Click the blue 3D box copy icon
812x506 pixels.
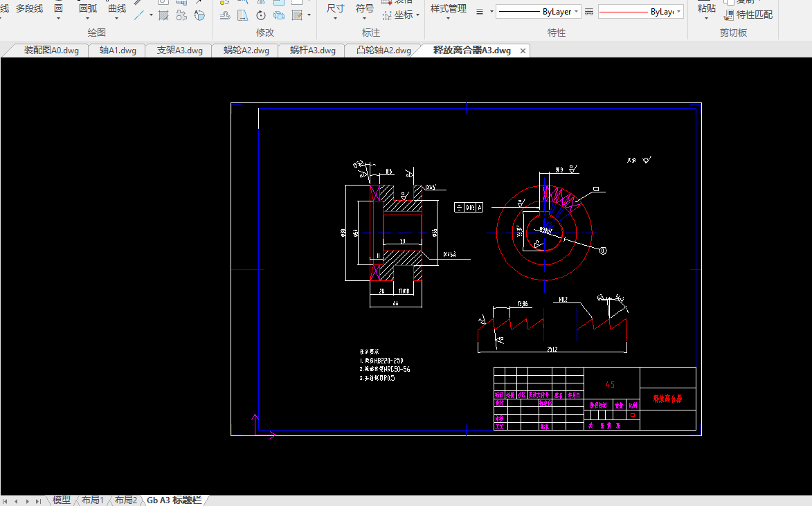(278, 15)
